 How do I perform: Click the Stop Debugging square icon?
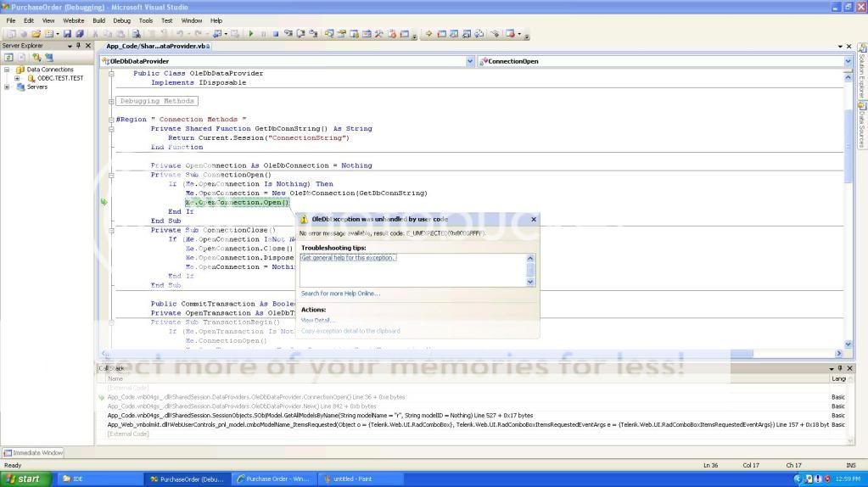(x=275, y=34)
